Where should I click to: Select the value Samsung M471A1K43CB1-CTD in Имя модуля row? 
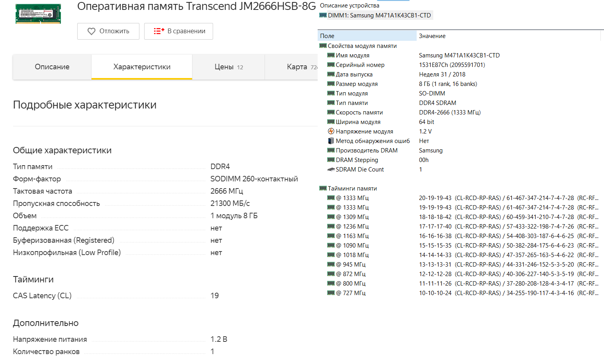click(x=459, y=55)
